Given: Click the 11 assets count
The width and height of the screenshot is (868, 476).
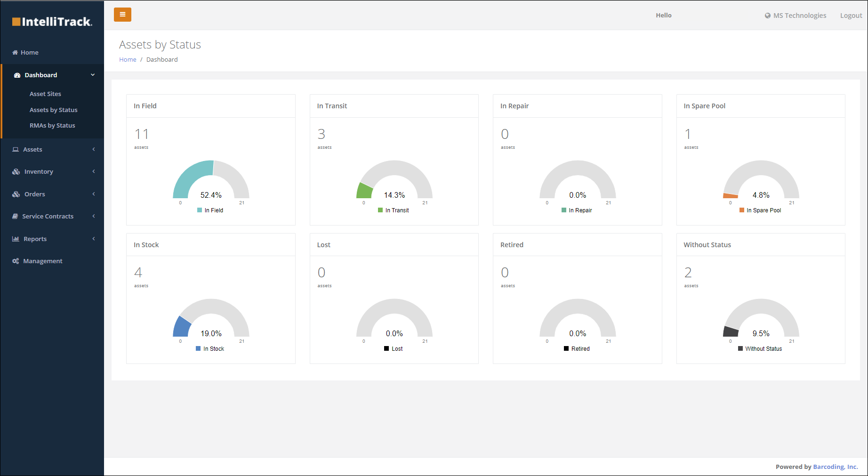Looking at the screenshot, I should coord(141,135).
